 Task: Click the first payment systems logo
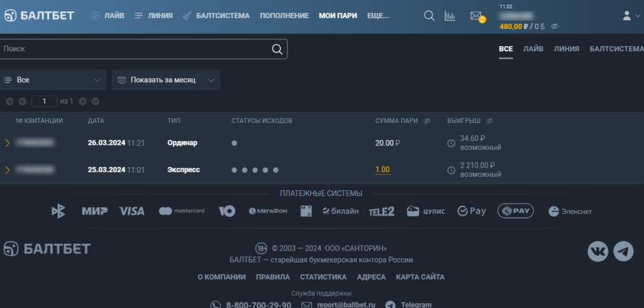pos(58,212)
